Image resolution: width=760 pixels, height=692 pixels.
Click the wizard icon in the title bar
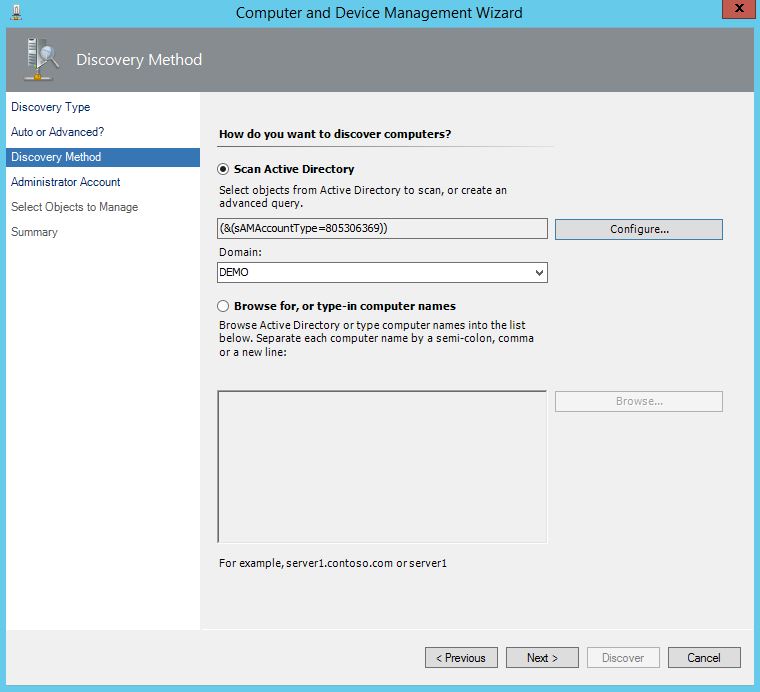coord(17,12)
